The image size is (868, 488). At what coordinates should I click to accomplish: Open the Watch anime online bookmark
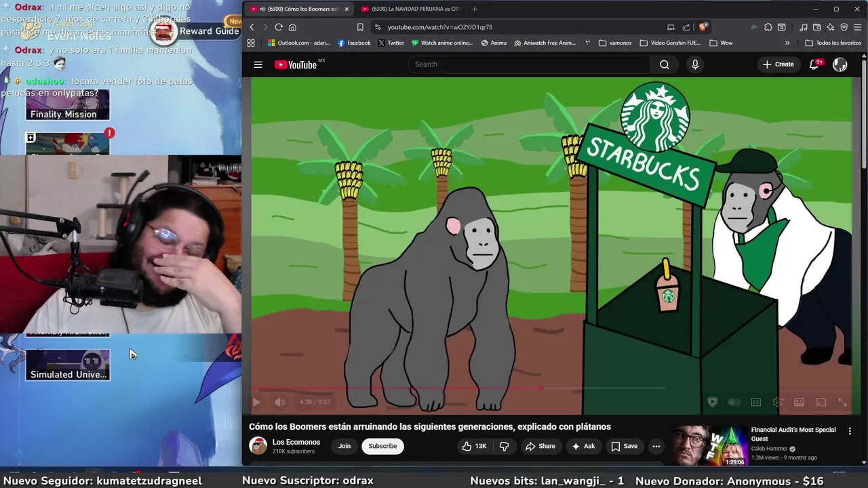pos(441,43)
